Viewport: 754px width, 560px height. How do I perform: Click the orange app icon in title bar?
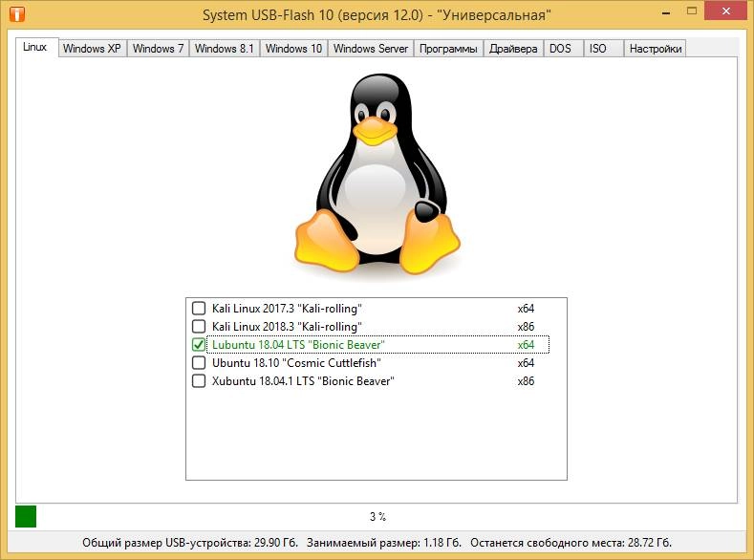pos(17,14)
